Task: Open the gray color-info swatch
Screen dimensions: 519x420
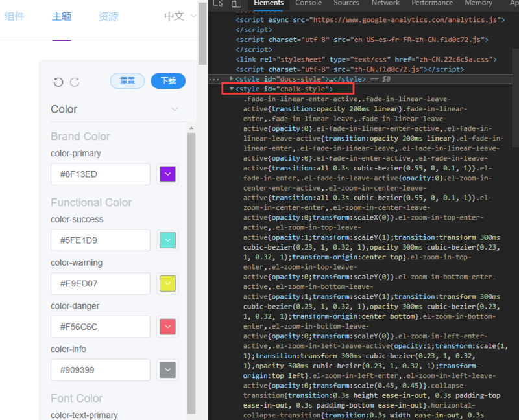Action: click(168, 369)
